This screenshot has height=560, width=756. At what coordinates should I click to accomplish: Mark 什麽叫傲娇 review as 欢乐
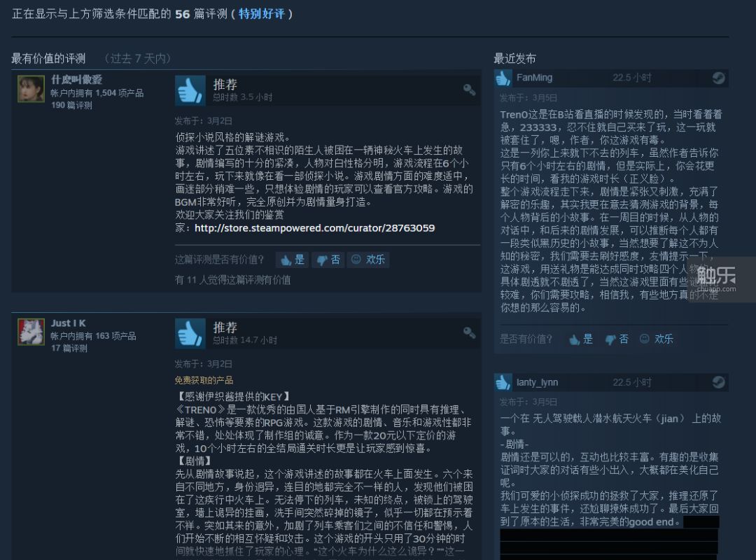[368, 260]
